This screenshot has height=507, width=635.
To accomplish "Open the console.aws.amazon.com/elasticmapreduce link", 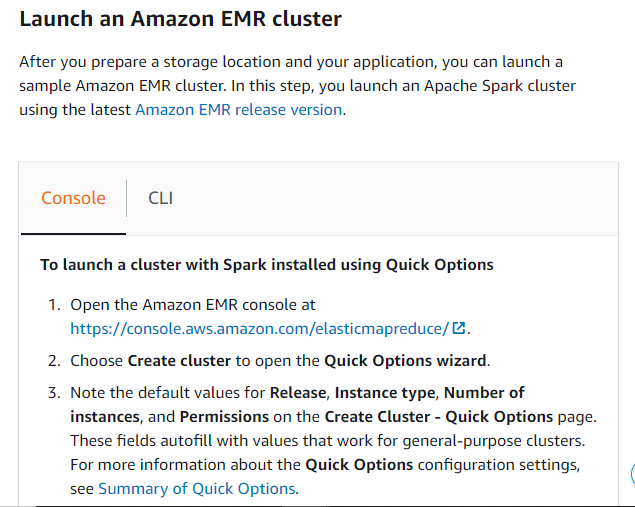I will pos(260,328).
